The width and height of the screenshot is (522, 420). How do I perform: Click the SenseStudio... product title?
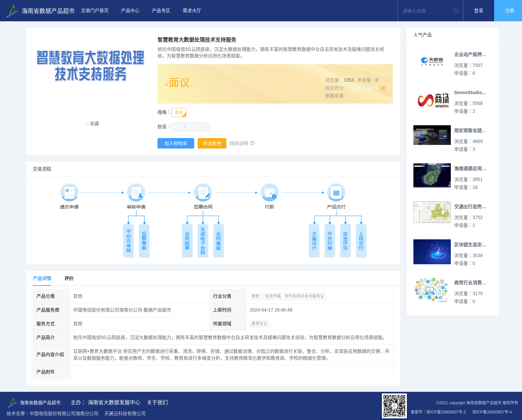click(x=470, y=92)
